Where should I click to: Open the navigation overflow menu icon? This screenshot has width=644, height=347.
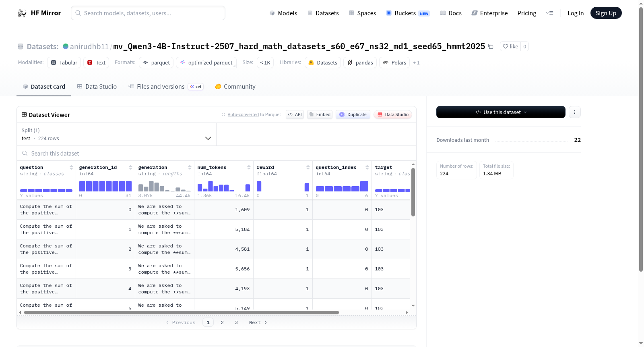(x=549, y=13)
